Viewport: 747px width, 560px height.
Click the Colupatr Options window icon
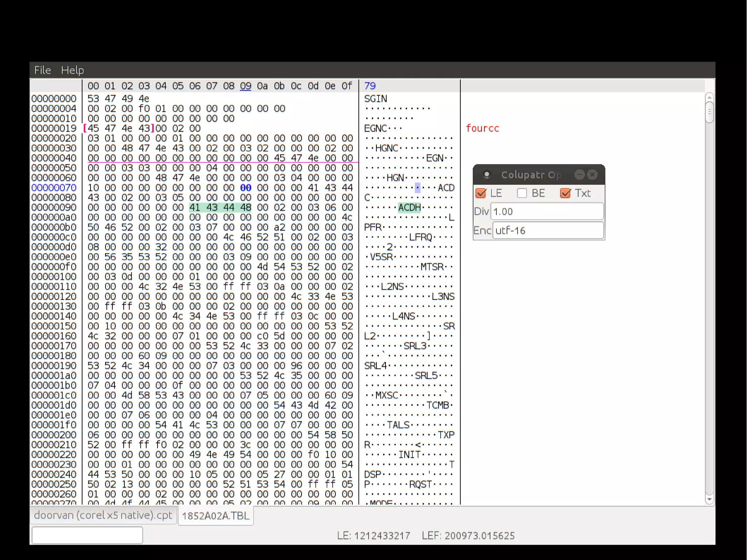[487, 175]
